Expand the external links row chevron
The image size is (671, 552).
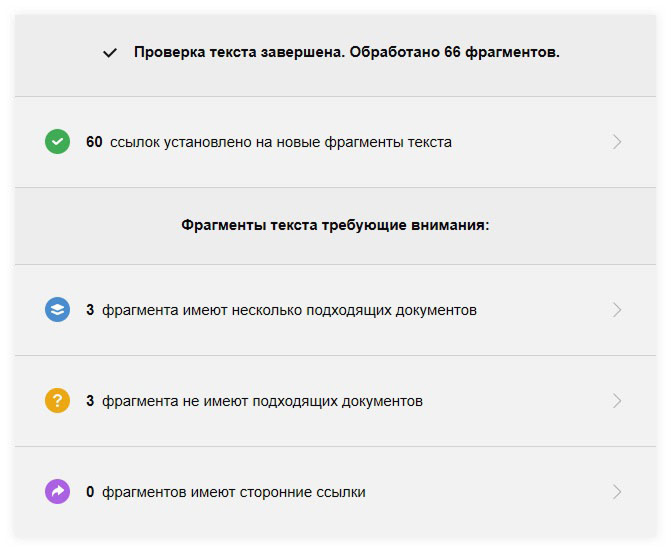coord(617,492)
